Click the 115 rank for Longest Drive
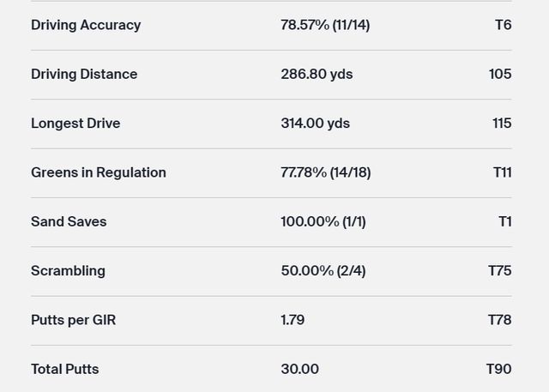This screenshot has height=392, width=549. pyautogui.click(x=502, y=124)
